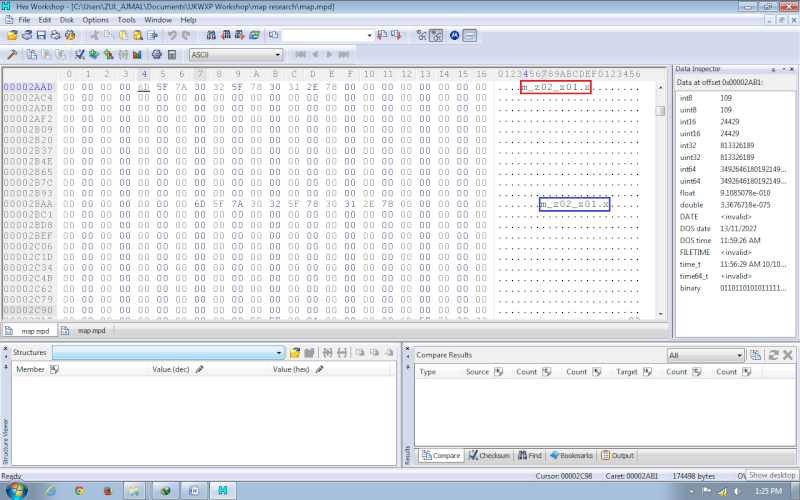
Task: Click the Compare files icon in tools toolbar
Action: [32, 54]
